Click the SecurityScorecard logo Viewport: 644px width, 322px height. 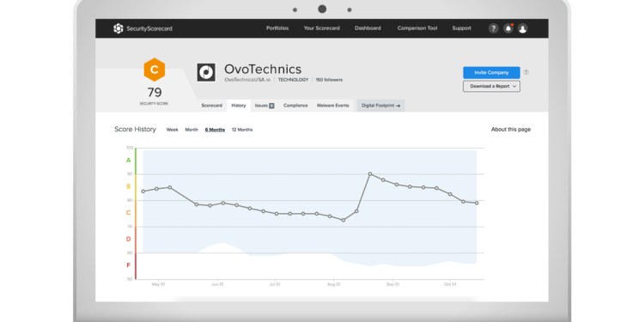point(143,28)
